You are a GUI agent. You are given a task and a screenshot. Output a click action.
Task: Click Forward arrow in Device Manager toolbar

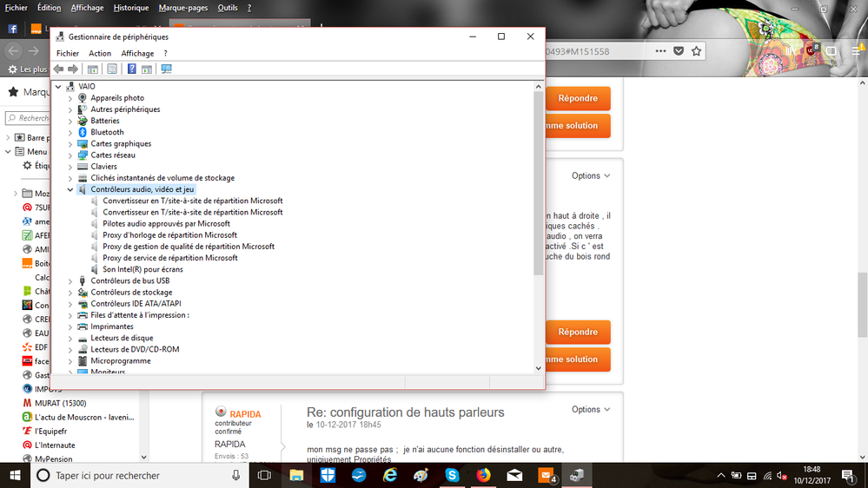(72, 69)
